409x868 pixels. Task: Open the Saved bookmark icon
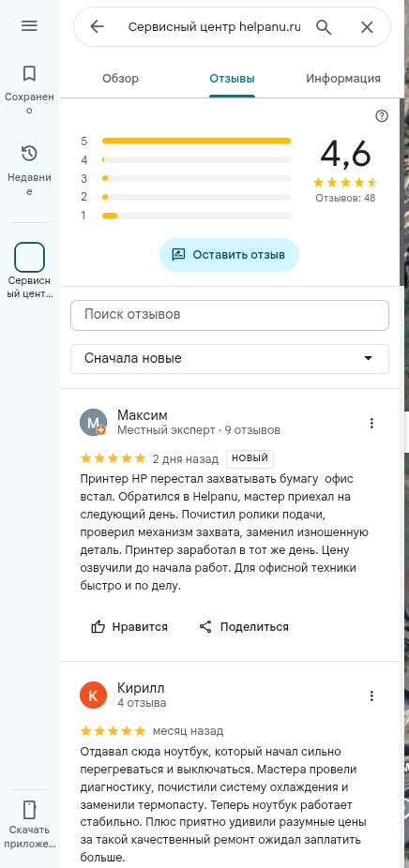point(29,73)
